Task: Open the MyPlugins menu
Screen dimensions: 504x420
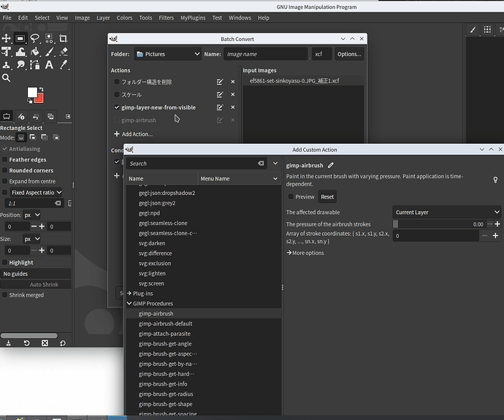Action: (x=193, y=18)
